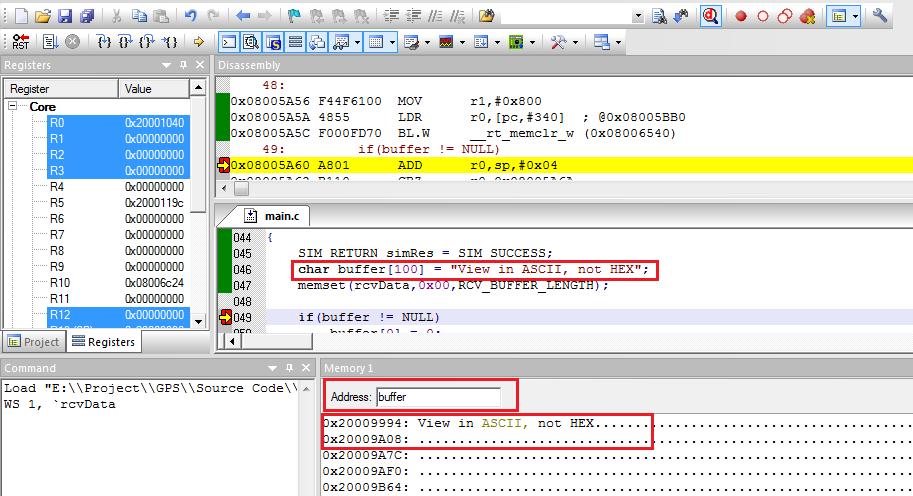Sort by the Value column header

point(154,88)
